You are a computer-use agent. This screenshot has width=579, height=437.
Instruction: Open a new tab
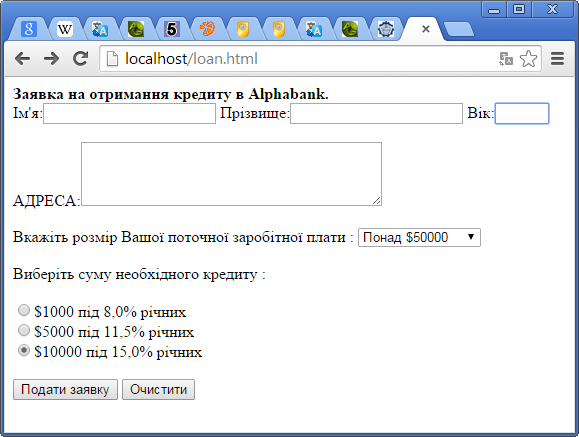coord(459,30)
